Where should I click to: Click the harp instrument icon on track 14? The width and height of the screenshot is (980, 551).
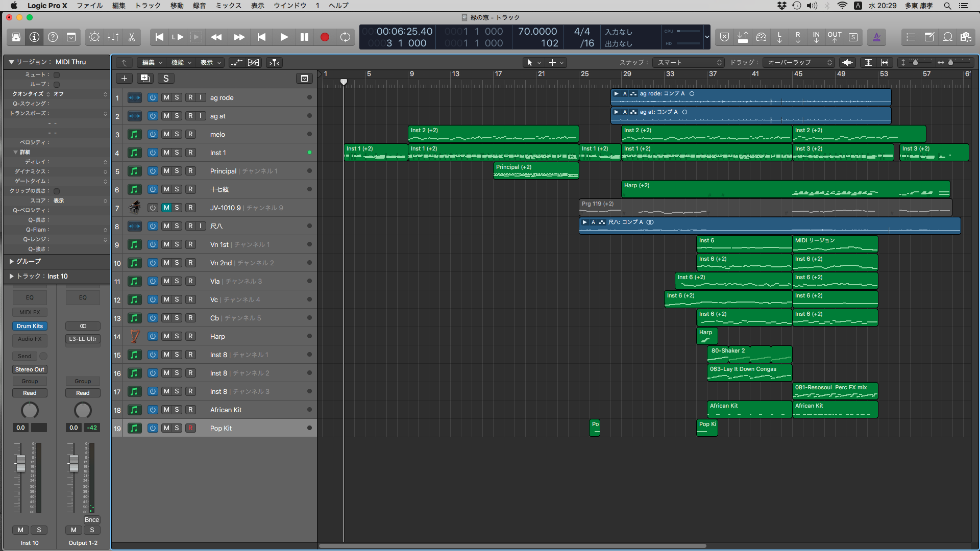click(x=134, y=336)
